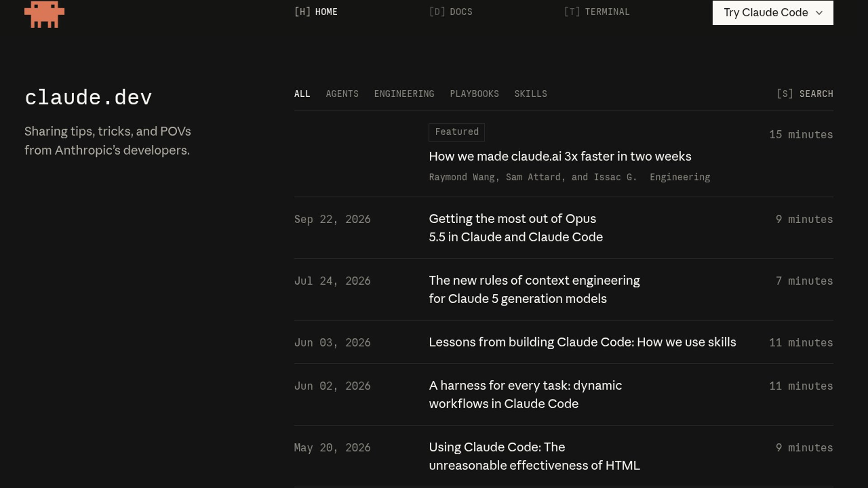Viewport: 868px width, 488px height.
Task: Click the tagline Sharing tips, tricks, and POVs
Action: coord(108,141)
